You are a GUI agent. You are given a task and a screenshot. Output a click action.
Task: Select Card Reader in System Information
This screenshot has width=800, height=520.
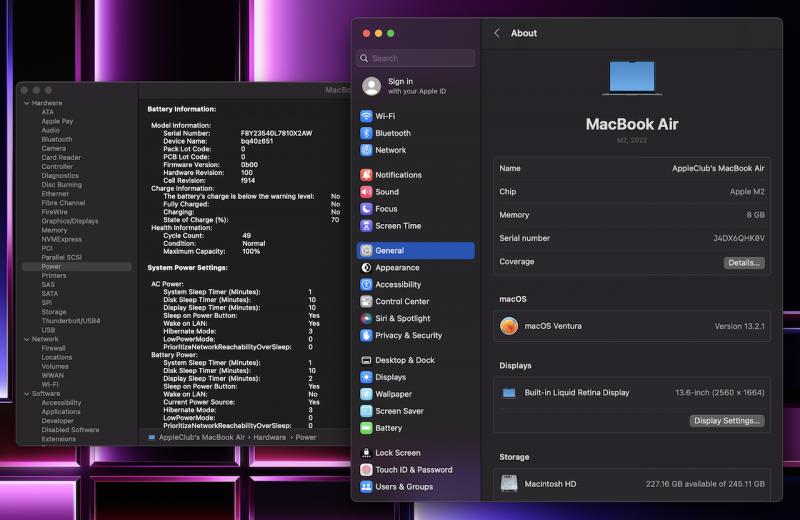tap(61, 157)
